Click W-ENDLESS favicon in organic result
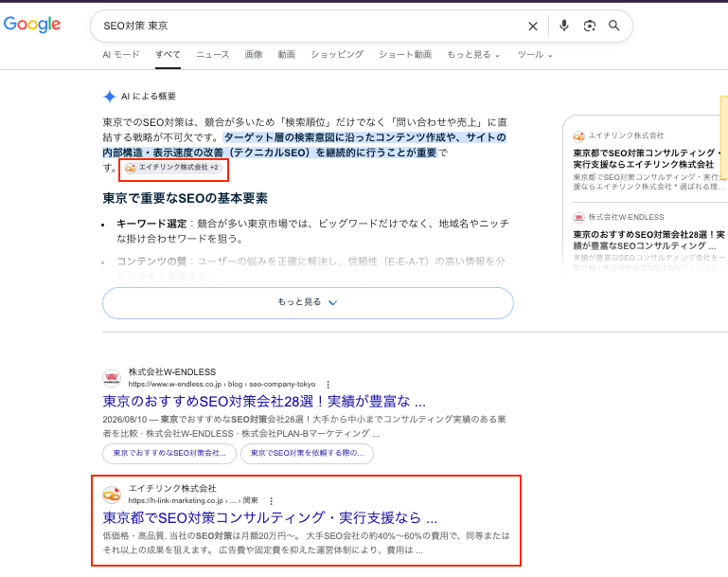728x577 pixels. point(112,378)
